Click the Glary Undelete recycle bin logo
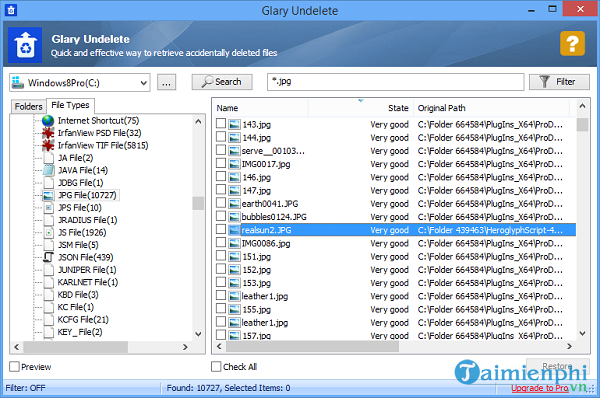 (25, 45)
